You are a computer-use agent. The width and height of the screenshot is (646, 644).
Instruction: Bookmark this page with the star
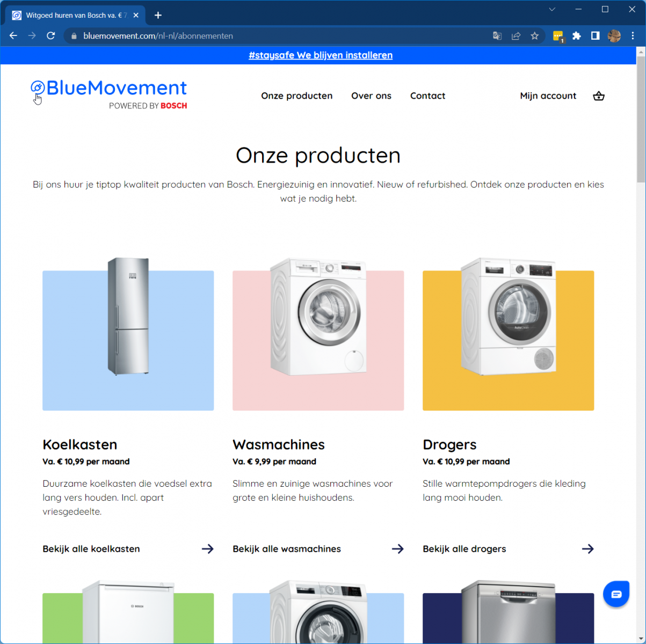535,36
